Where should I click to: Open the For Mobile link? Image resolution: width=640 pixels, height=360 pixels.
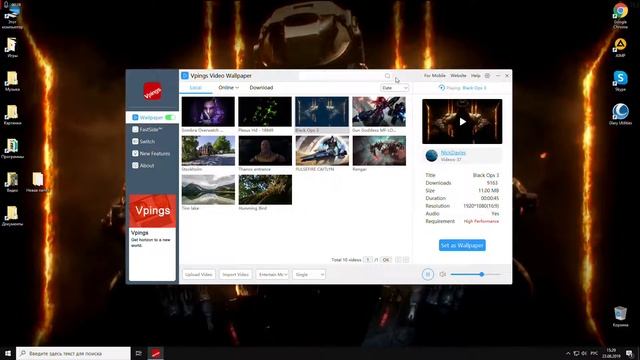pyautogui.click(x=435, y=76)
